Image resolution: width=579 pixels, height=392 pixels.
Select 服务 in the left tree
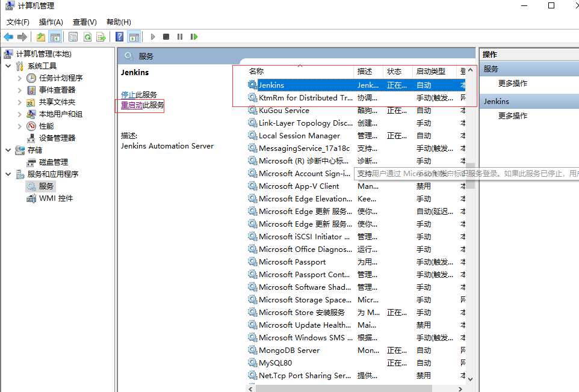click(x=46, y=186)
